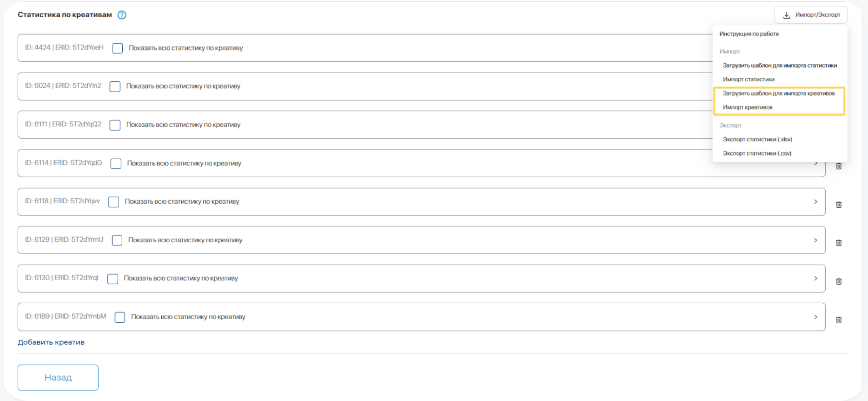Enable show all statistics for ID 6024
The height and width of the screenshot is (401, 868).
pos(115,86)
